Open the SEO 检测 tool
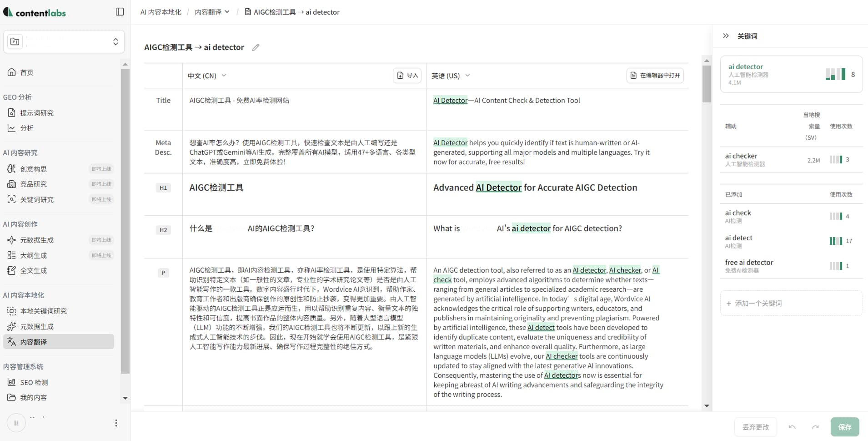 (34, 382)
